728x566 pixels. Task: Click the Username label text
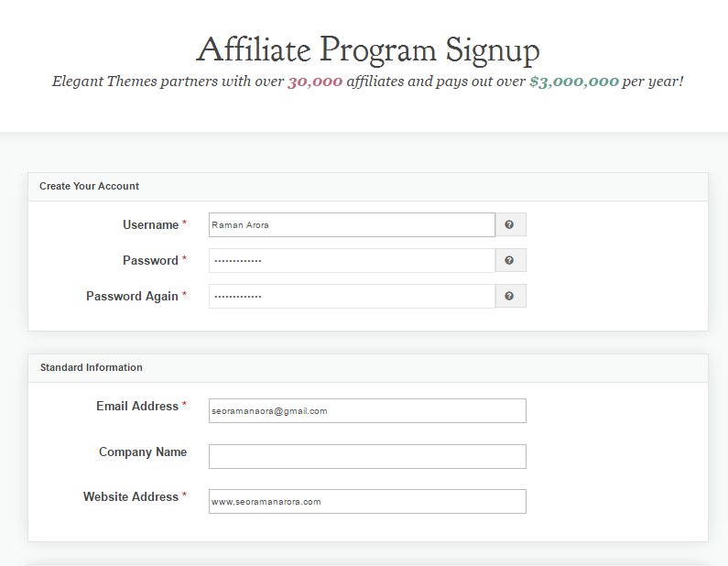(x=150, y=224)
